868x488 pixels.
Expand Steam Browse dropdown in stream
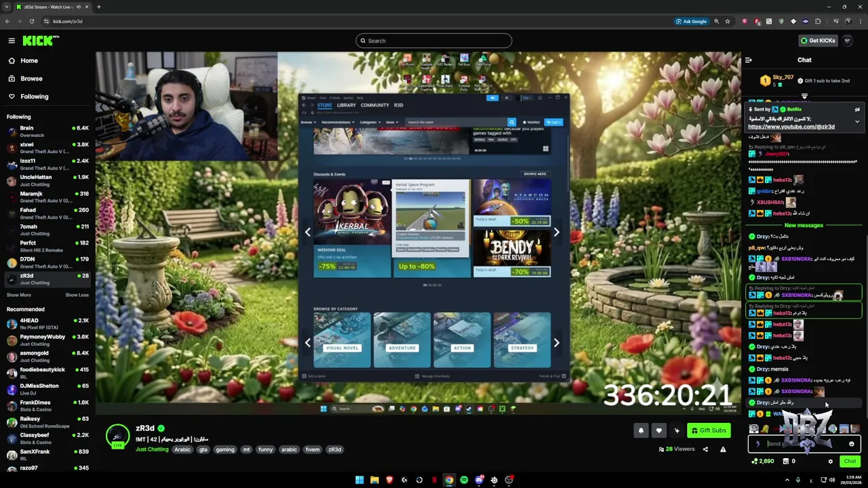309,122
